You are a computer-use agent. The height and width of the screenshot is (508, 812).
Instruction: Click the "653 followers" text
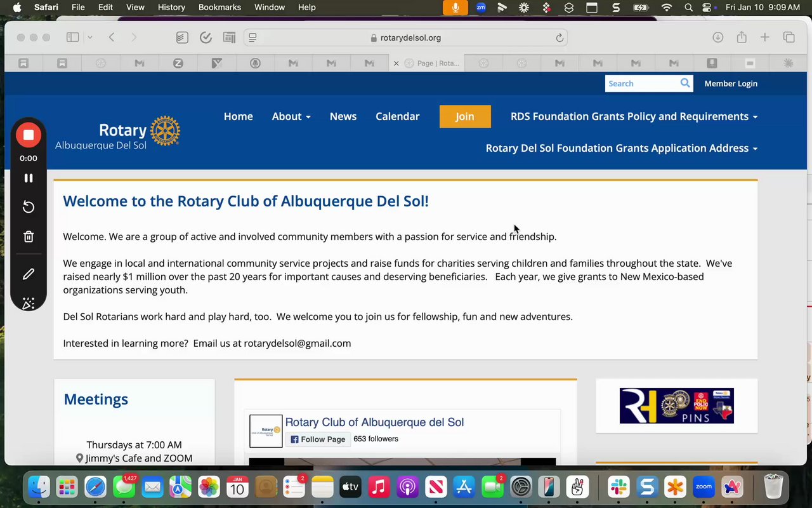[x=376, y=439]
